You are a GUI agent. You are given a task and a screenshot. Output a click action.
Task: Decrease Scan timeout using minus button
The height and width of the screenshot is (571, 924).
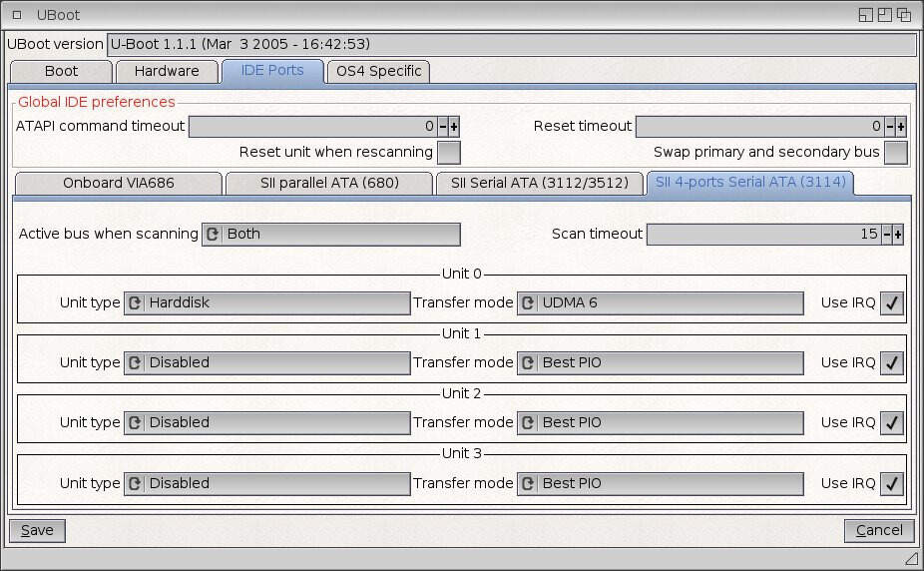pos(887,235)
